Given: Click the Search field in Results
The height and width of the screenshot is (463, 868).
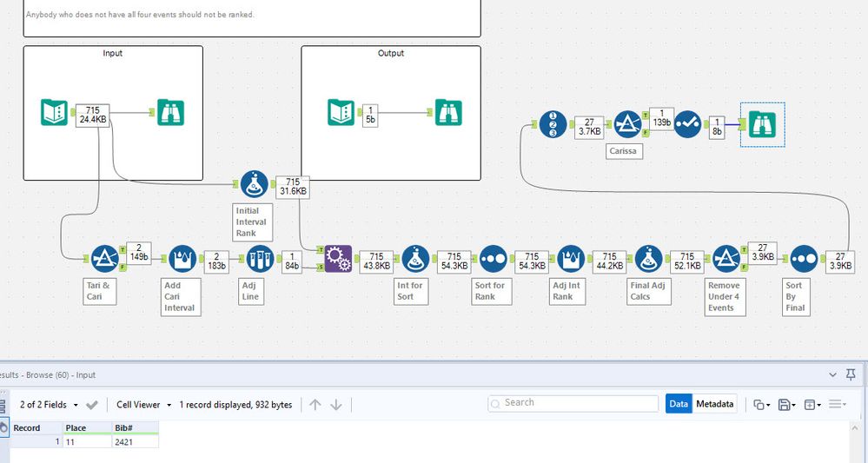Looking at the screenshot, I should click(x=573, y=403).
